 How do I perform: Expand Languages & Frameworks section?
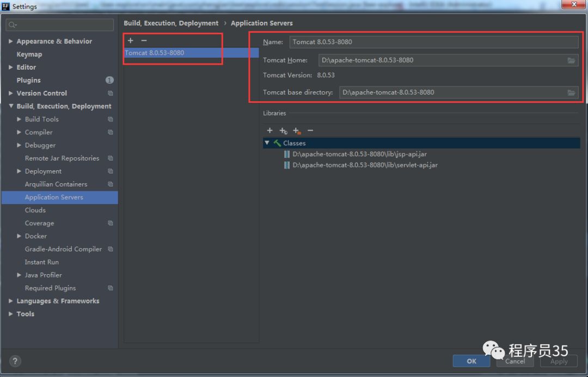10,301
